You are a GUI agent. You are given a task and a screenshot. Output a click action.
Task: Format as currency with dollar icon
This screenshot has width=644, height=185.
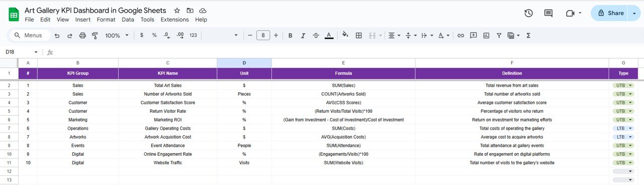coord(141,35)
